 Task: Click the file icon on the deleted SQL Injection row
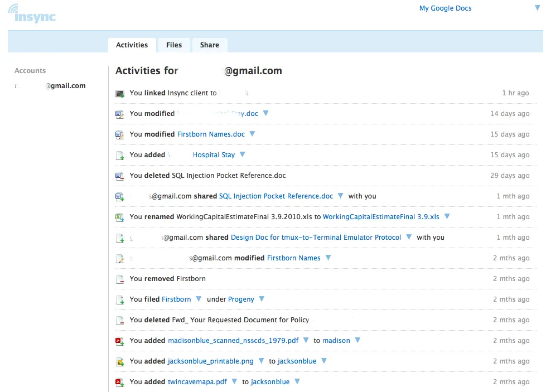point(119,175)
